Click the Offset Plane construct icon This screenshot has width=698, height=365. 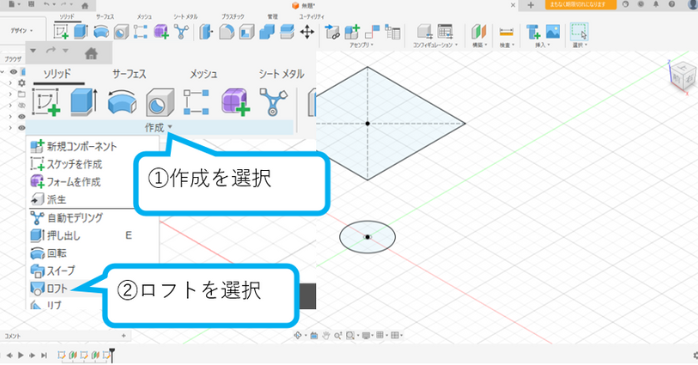click(479, 32)
